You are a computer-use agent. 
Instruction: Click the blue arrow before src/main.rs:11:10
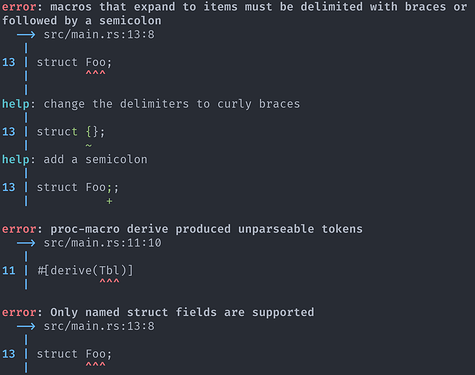tap(26, 243)
